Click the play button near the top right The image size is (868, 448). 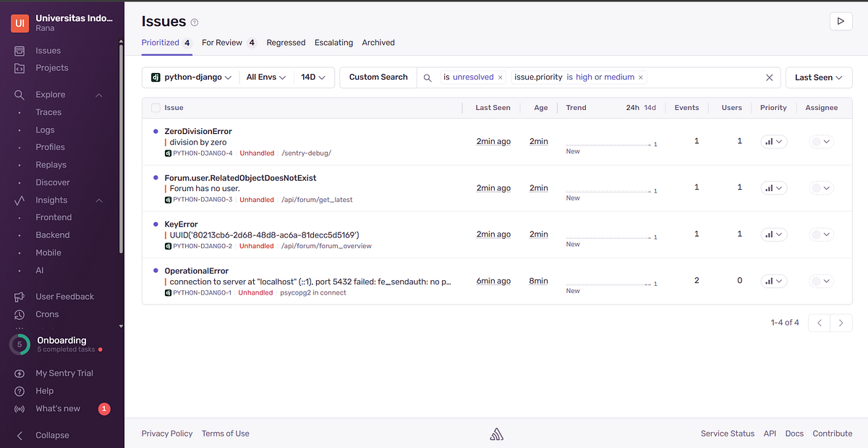pyautogui.click(x=841, y=22)
